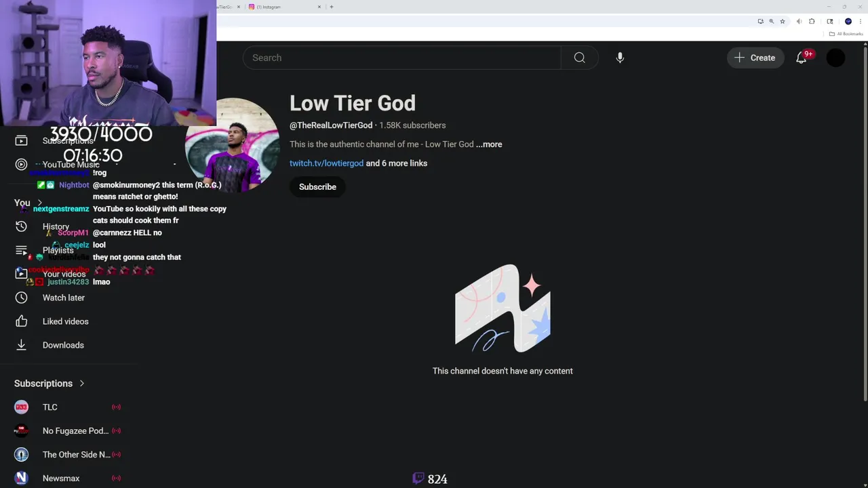Click the live indicator next to TLC
868x488 pixels.
tap(116, 407)
